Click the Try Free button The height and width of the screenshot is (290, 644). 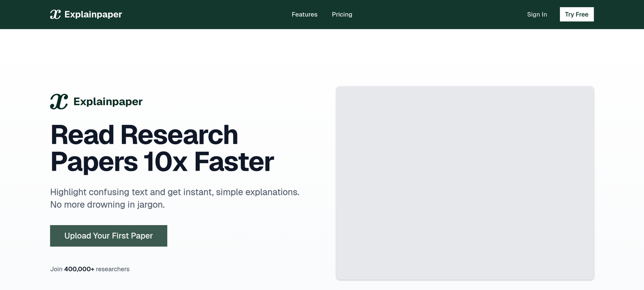tap(577, 15)
